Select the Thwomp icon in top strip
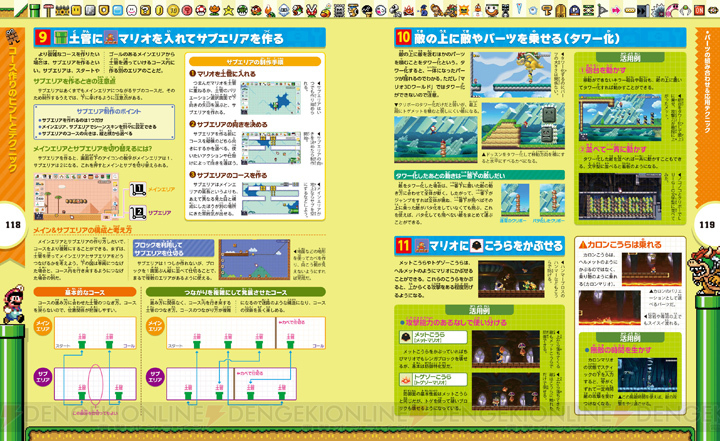 click(x=338, y=10)
